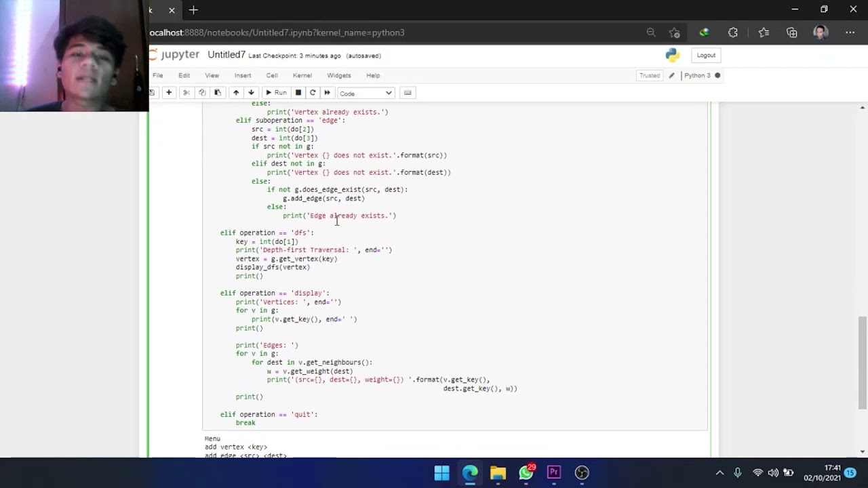Show hidden system tray icons chevron

(x=719, y=472)
